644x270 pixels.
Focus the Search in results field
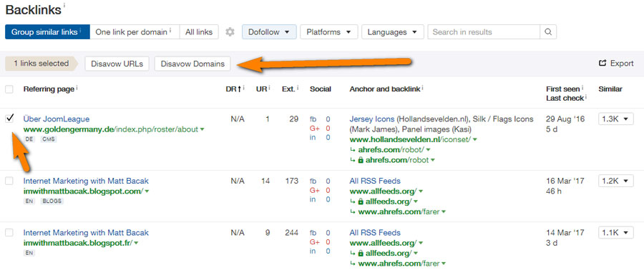[484, 32]
